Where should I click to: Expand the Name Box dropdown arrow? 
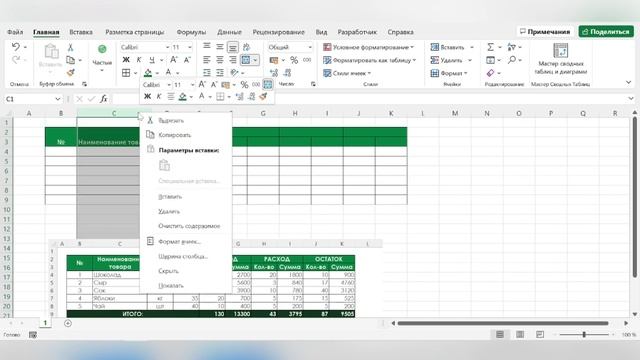click(x=58, y=99)
